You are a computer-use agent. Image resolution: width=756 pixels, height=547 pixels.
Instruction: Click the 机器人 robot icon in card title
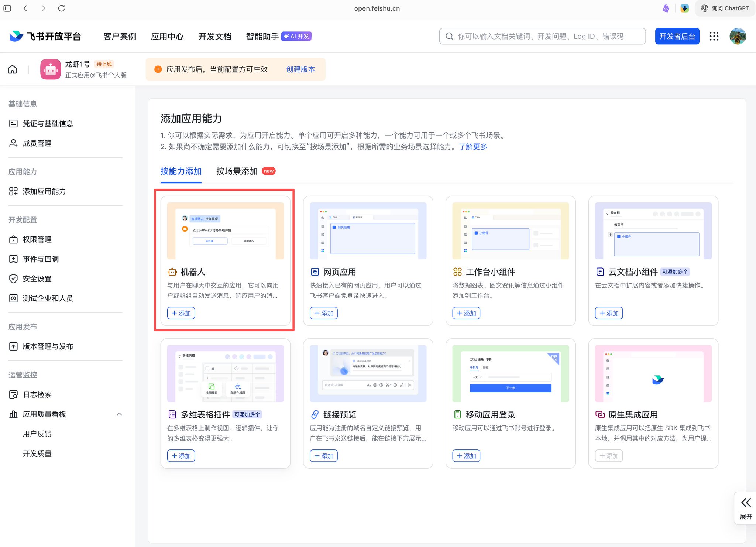(x=172, y=272)
